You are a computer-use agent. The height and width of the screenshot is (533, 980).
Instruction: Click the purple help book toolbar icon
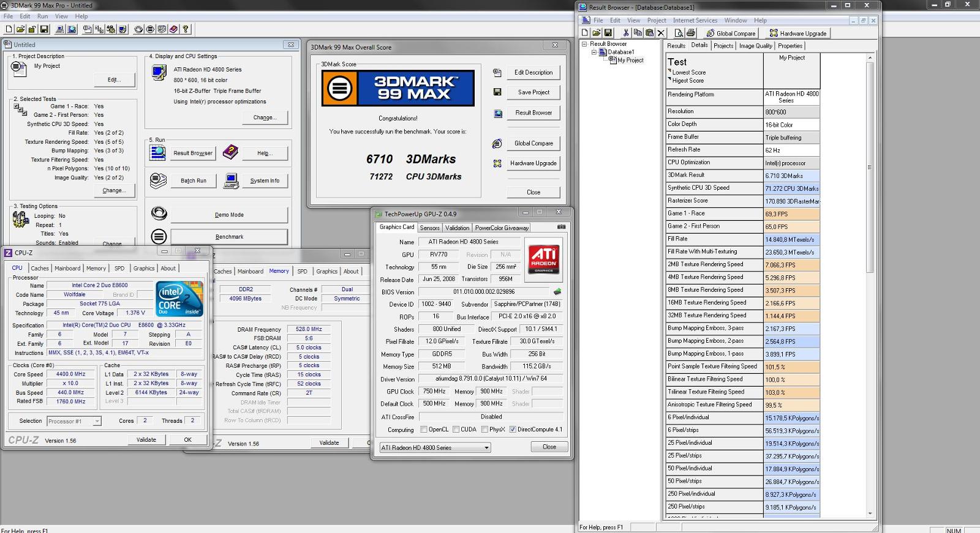coord(173,29)
